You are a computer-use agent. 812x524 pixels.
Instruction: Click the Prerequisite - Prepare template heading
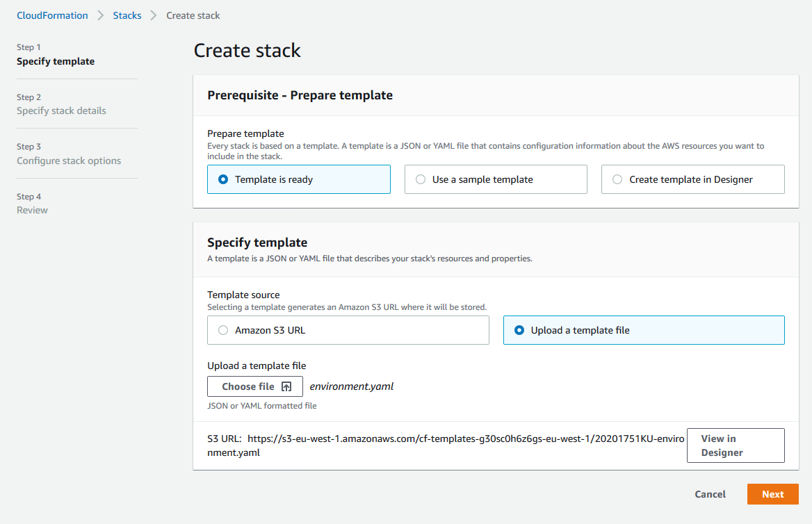[x=300, y=95]
